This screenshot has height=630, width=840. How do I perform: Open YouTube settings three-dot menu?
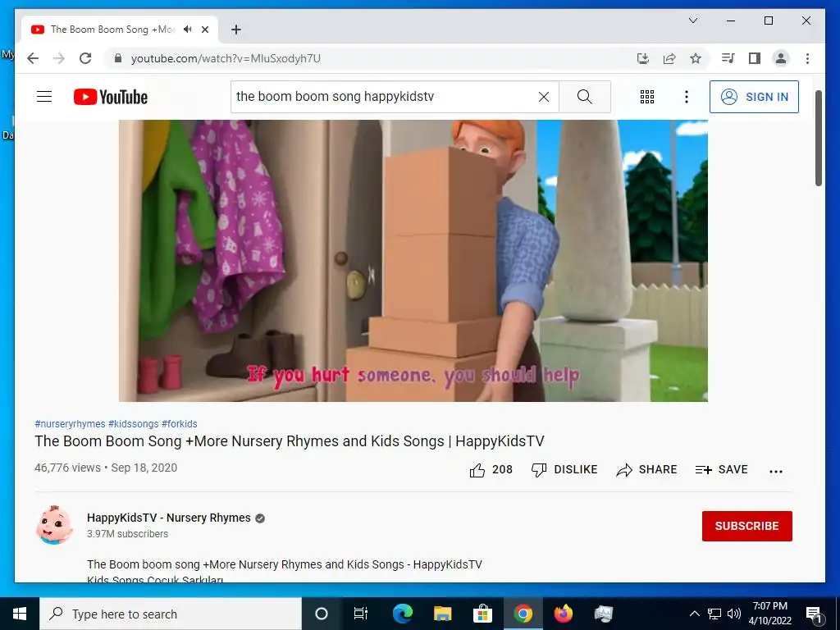[x=687, y=97]
